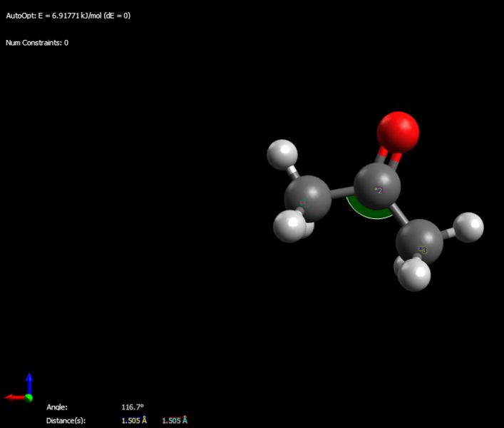Screen dimensions: 504x428
Task: Select the top-left hydrogen atom
Action: click(282, 155)
